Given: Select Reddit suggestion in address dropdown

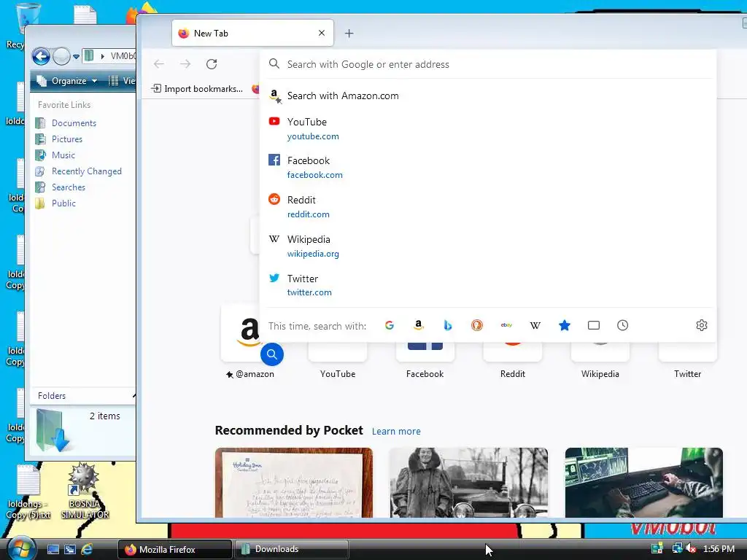Looking at the screenshot, I should [x=488, y=206].
